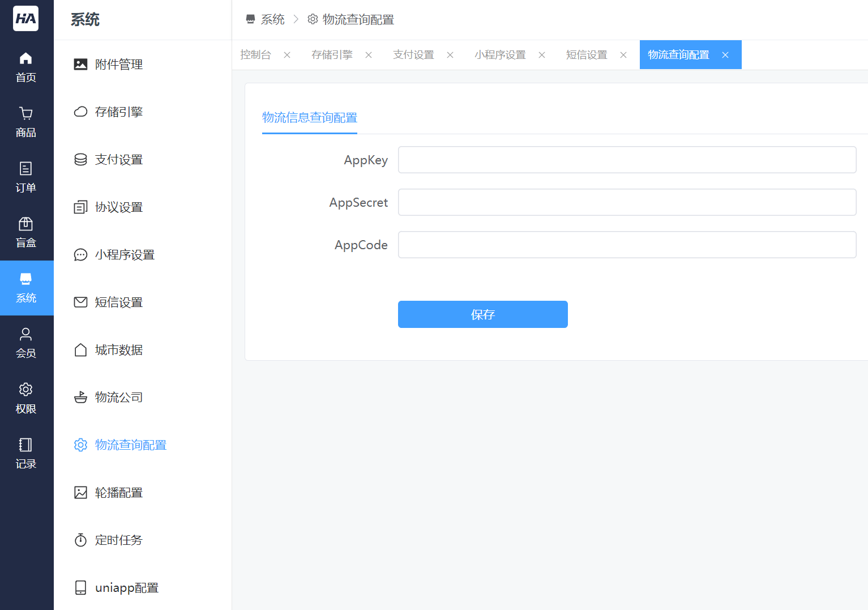Switch to the 控制台 tab
The width and height of the screenshot is (868, 610).
tap(256, 54)
